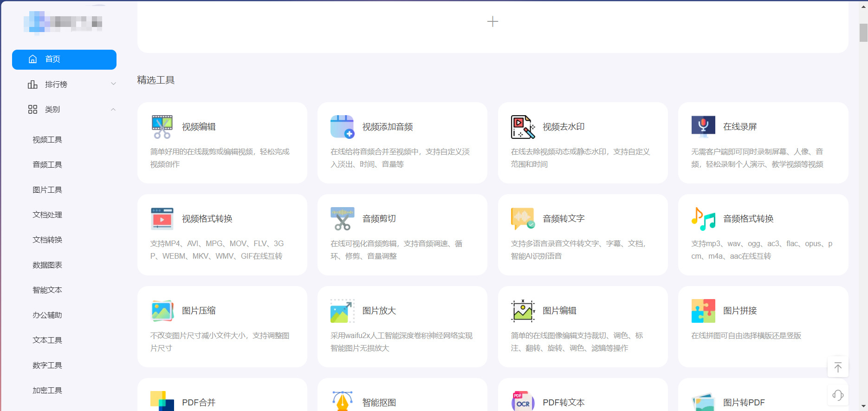Click the 视频添加音频 calendar-plus icon
The width and height of the screenshot is (868, 411).
(342, 127)
